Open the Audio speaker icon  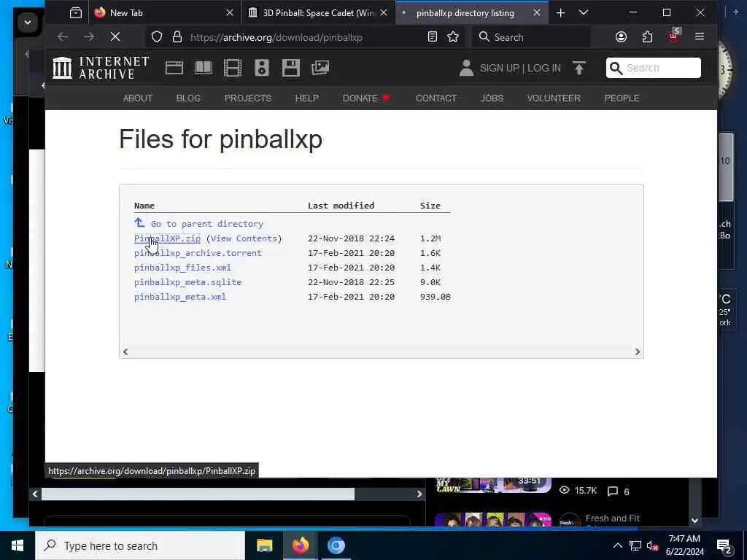(x=262, y=68)
